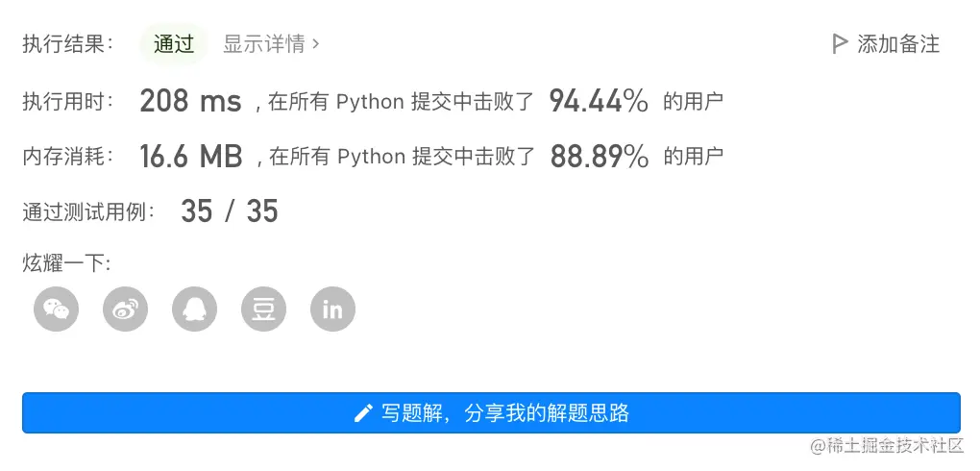Click the pencil icon on 写题解 button

point(363,413)
